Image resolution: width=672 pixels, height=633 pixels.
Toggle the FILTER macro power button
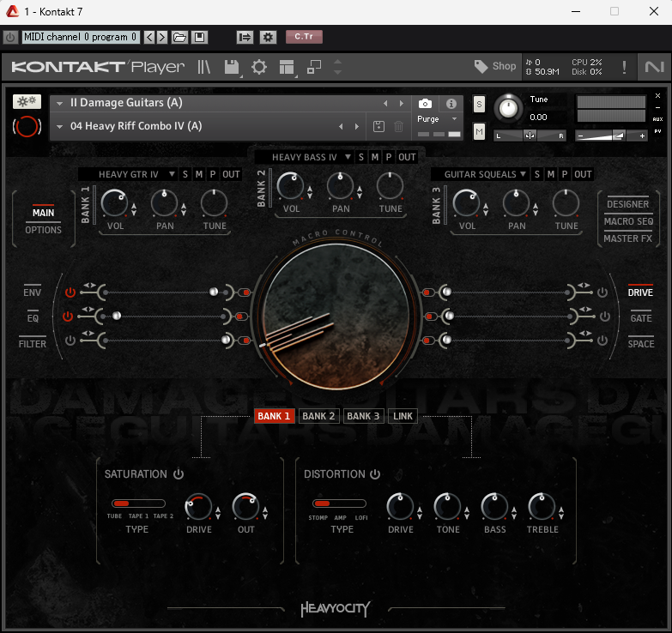(70, 341)
